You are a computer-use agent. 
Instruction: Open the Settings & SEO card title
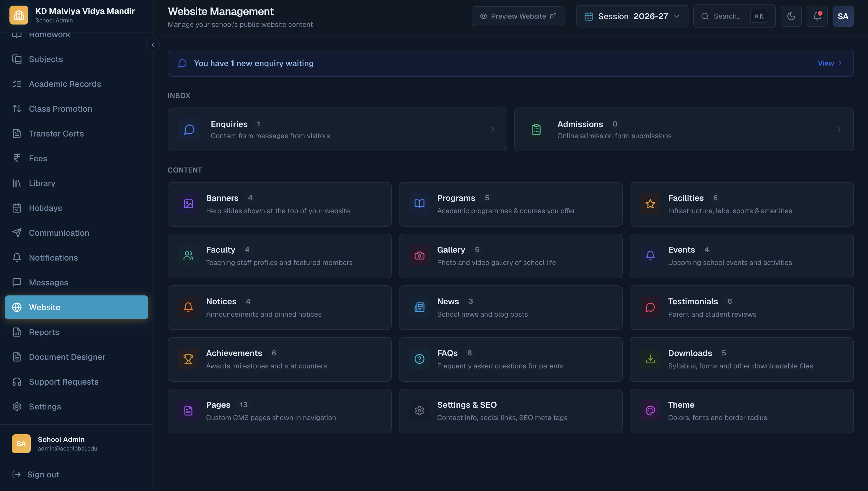(x=467, y=405)
